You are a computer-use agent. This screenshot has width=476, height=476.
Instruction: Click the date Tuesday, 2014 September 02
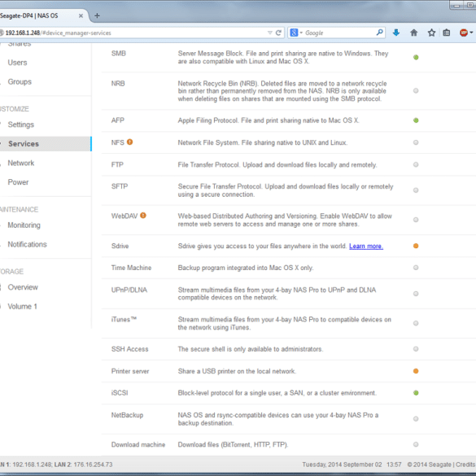(342, 465)
